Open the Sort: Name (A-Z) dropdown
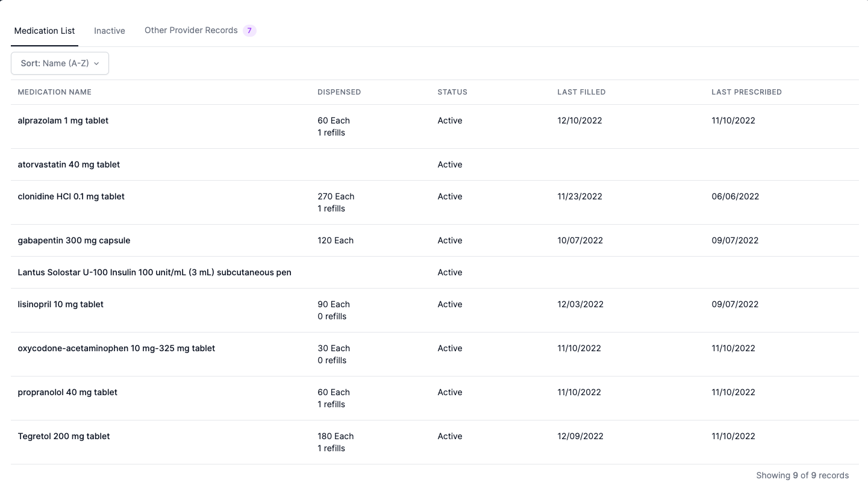Viewport: 868px width, 497px height. tap(60, 63)
